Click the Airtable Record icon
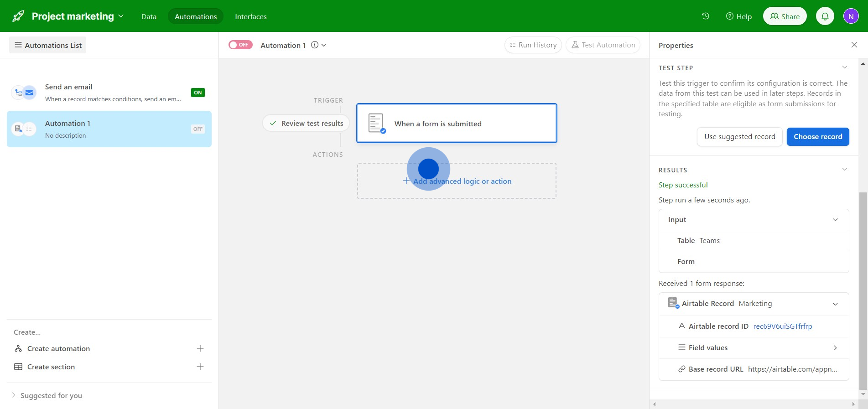Screen dimensions: 868x409 [x=673, y=303]
